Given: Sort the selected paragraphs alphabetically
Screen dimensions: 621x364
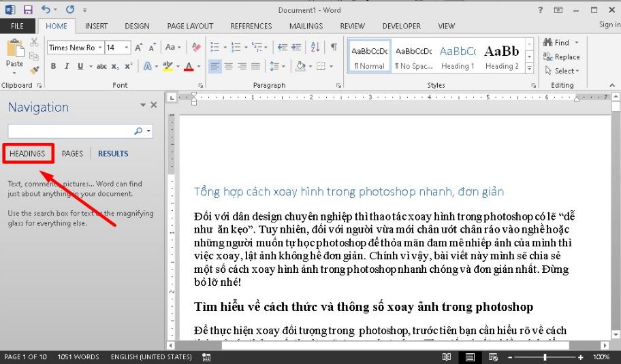Looking at the screenshot, I should click(x=315, y=47).
